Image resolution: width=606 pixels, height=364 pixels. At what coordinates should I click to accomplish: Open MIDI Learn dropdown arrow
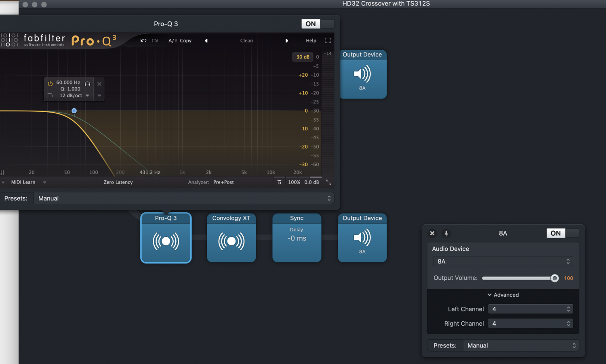[44, 182]
